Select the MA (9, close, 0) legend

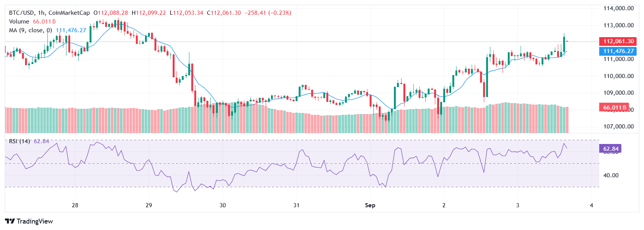30,30
